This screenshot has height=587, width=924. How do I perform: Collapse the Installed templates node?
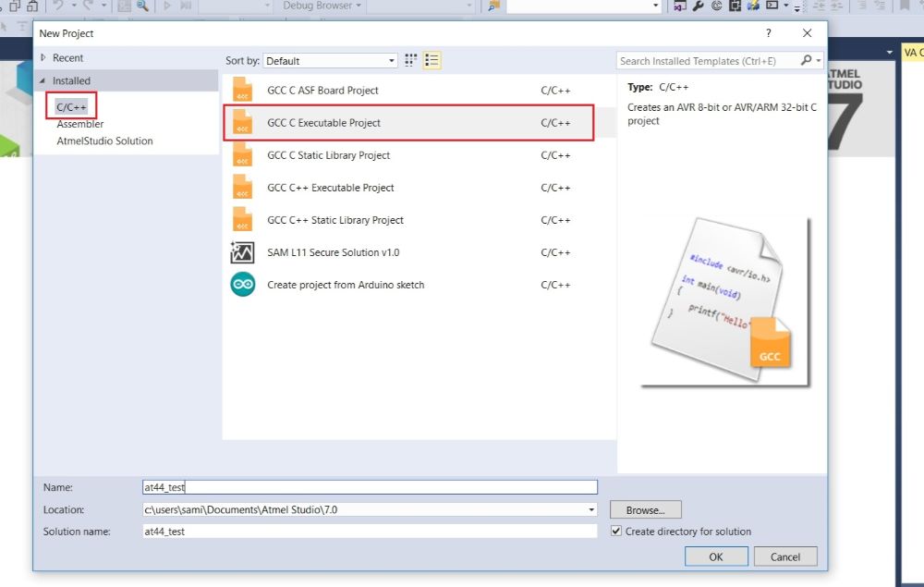coord(43,80)
